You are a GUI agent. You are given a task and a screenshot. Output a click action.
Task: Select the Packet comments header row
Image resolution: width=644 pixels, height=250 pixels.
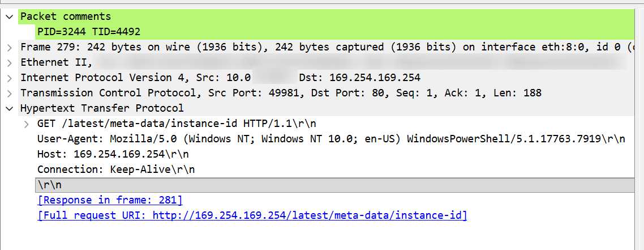tap(66, 16)
